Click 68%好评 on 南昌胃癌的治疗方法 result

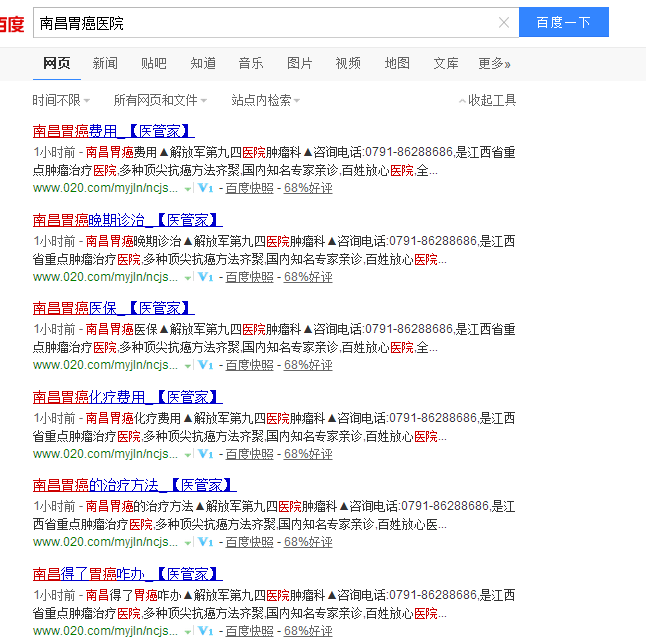[x=308, y=542]
